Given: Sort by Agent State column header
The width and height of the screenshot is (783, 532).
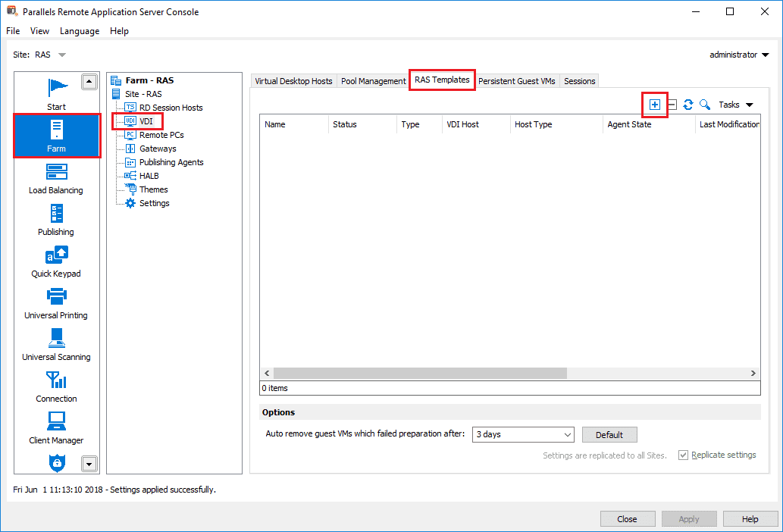Looking at the screenshot, I should [x=649, y=124].
